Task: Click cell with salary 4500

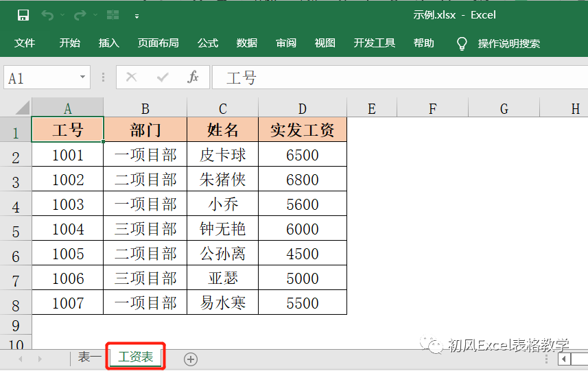Action: [x=303, y=253]
